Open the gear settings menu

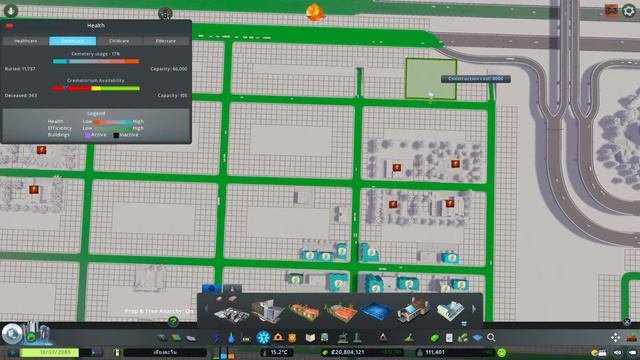pyautogui.click(x=629, y=11)
